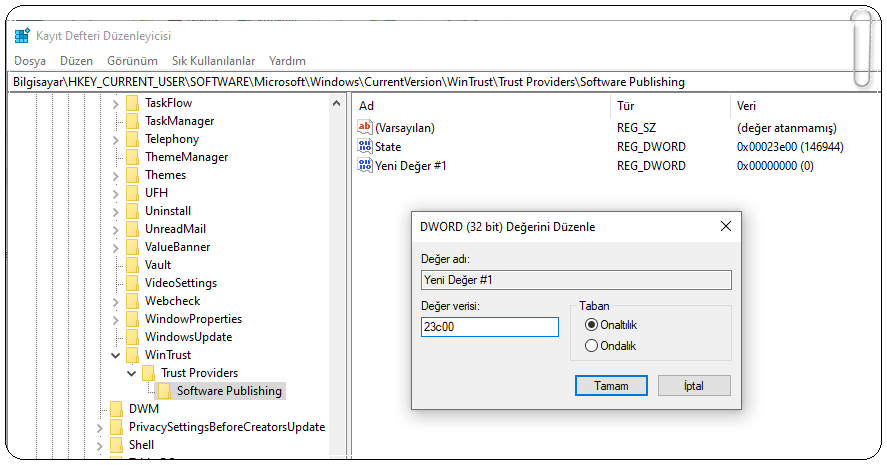Viewport: 887px width, 465px height.
Task: Open the Yardım menu
Action: (x=287, y=61)
